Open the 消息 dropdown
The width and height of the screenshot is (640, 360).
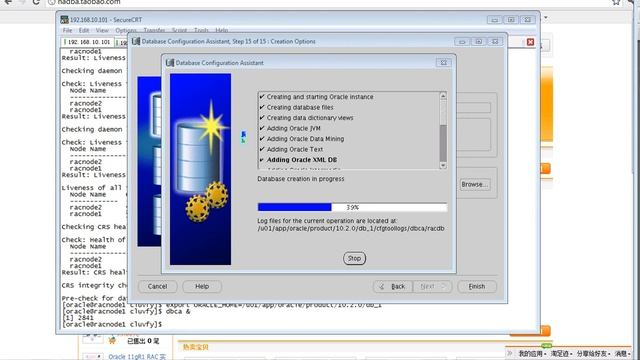click(622, 353)
